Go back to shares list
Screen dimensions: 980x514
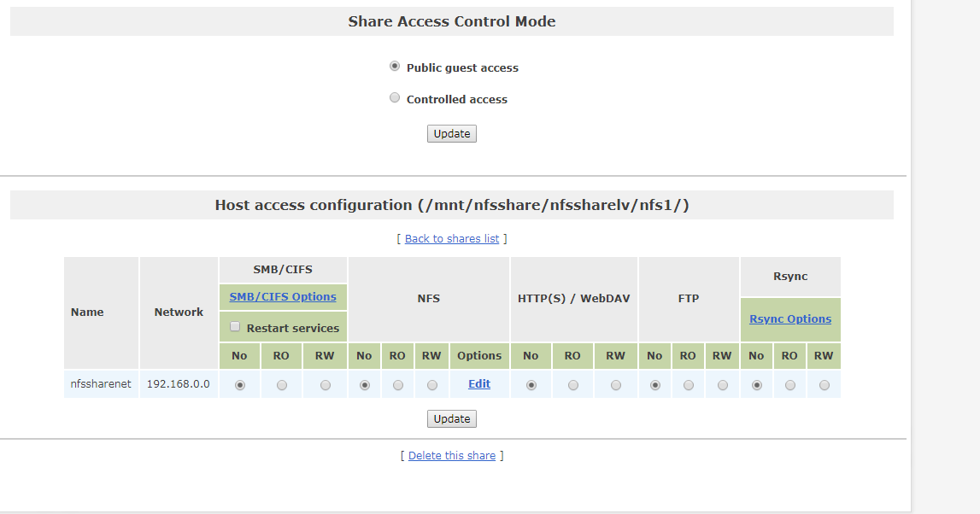pos(452,238)
